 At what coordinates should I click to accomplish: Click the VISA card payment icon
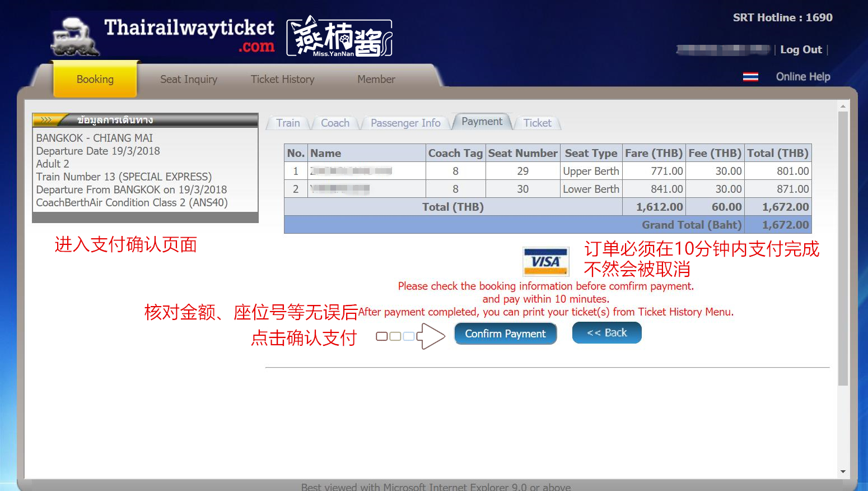click(545, 261)
